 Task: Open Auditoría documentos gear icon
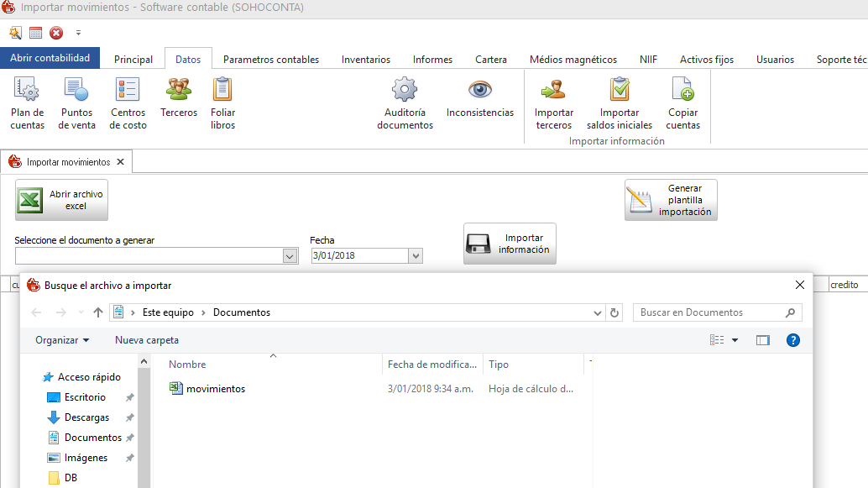pyautogui.click(x=405, y=90)
